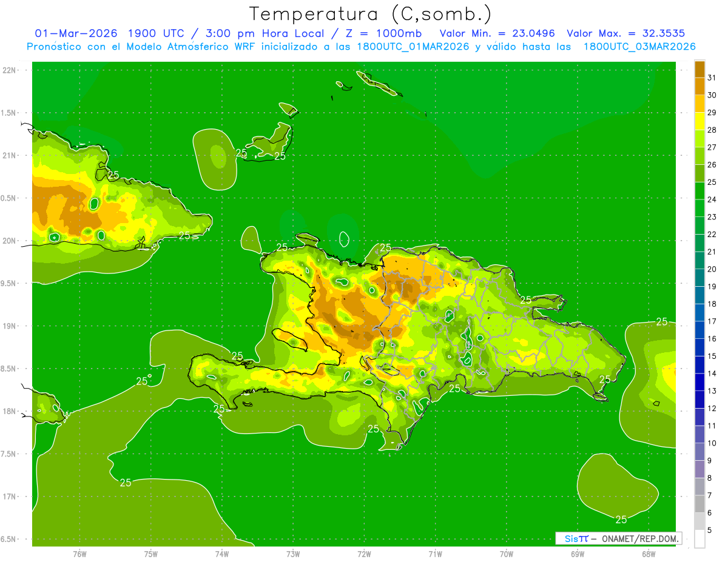Click the "73W" longitude label
Viewport: 728px width, 562px height.
pyautogui.click(x=293, y=554)
